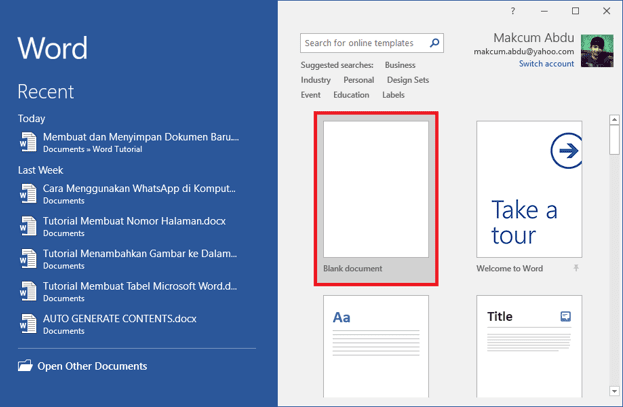Click Word icon beside Tutorial Menambahkan Gambar
The height and width of the screenshot is (407, 623).
(x=28, y=259)
